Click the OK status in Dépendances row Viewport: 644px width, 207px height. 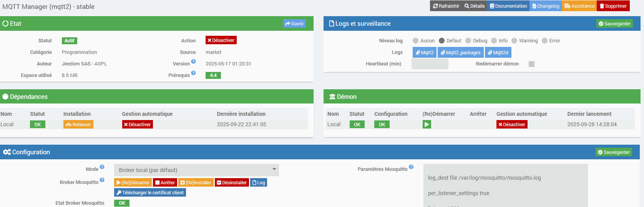point(38,124)
